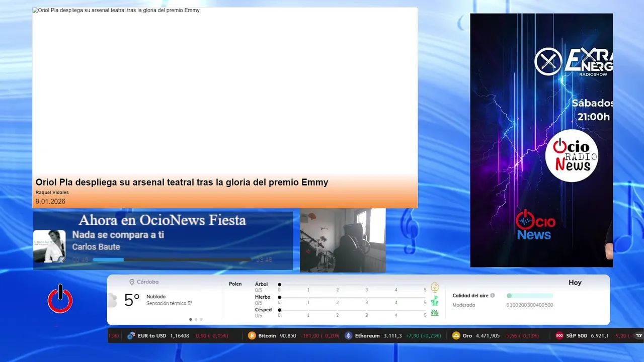Click the webcam feed of the room
Viewport: 644px width, 362px height.
pos(343,240)
